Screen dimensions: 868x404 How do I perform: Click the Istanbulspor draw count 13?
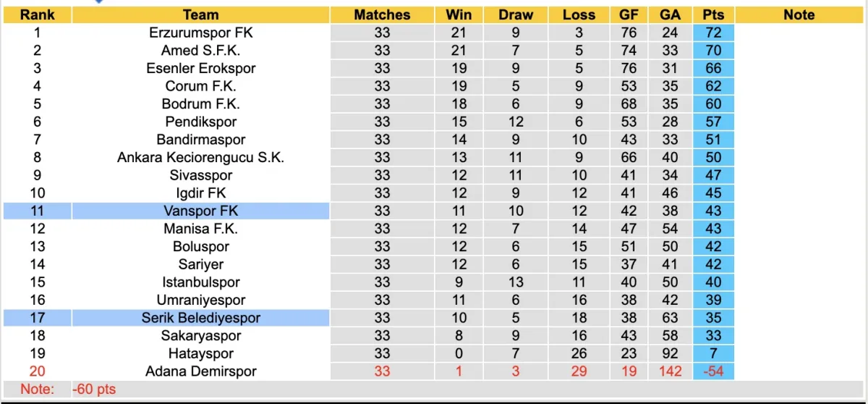[516, 282]
